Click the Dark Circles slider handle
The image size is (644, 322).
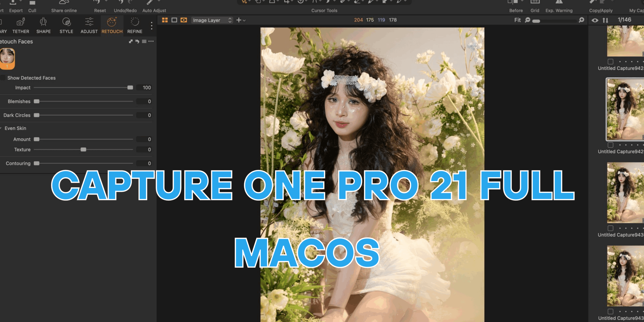click(37, 115)
